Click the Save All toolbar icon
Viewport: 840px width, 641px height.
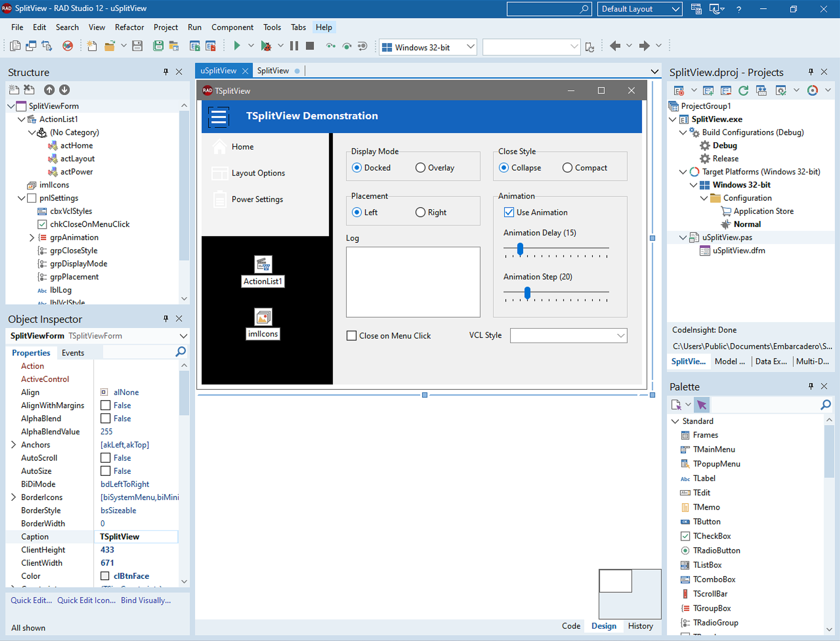pos(158,46)
